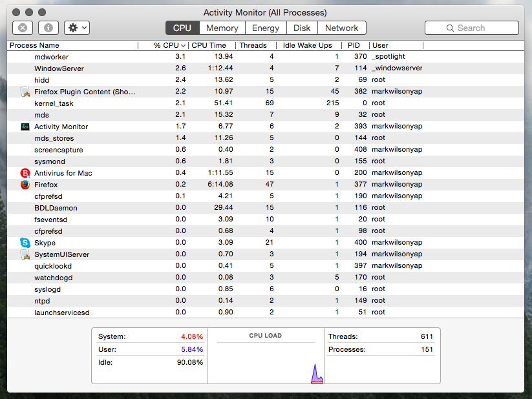Click the Skype process name text

click(x=45, y=243)
